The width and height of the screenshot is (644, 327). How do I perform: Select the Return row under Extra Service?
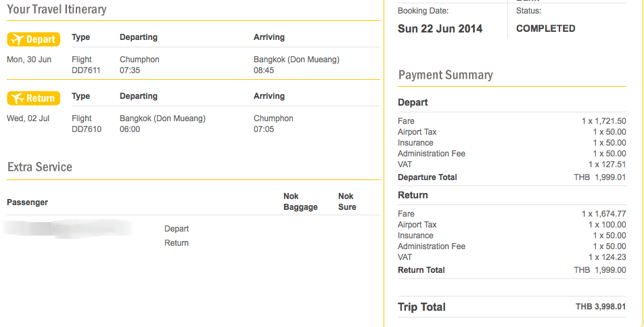177,243
